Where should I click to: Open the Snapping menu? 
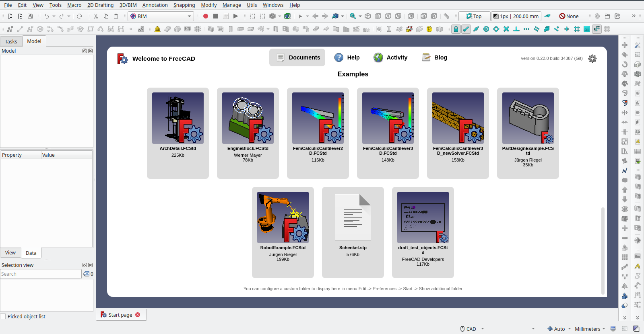click(x=184, y=5)
